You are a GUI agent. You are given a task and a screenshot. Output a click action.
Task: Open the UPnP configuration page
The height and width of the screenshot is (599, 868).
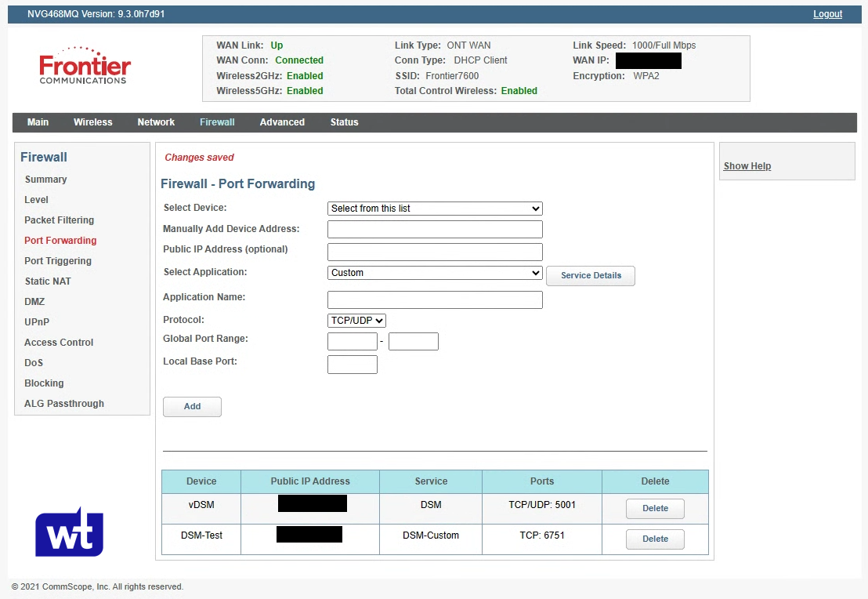(37, 321)
